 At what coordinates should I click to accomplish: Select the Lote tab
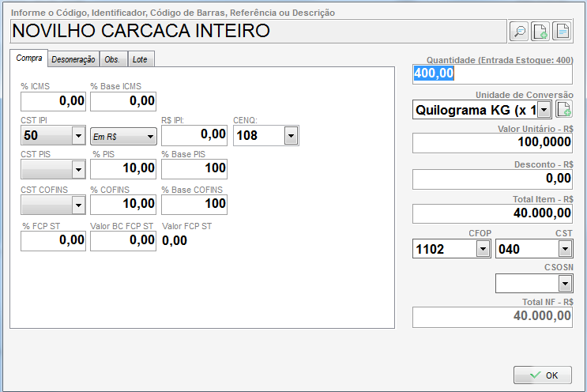pos(140,59)
